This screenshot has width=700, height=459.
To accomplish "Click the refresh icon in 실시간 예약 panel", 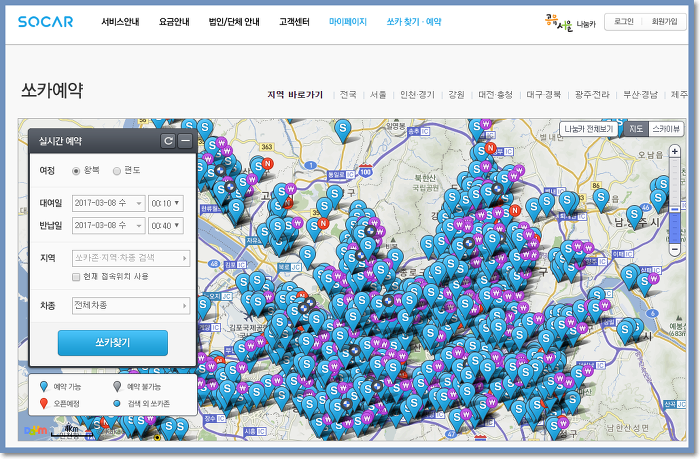I will point(168,141).
